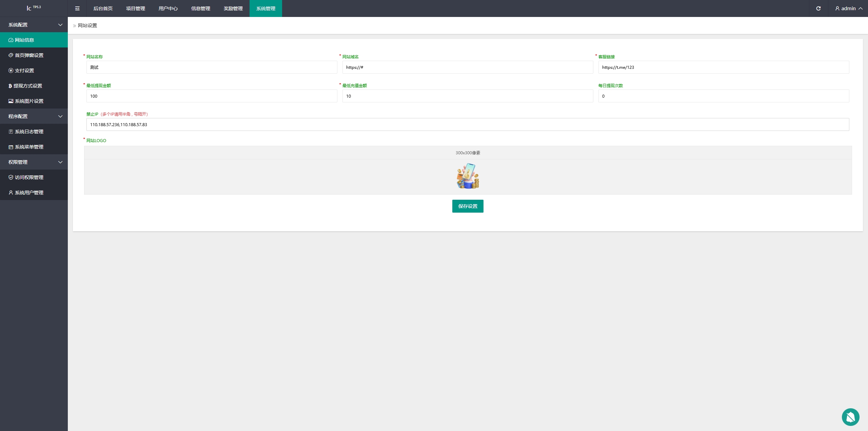
Task: Open 网站信息 in the sidebar
Action: pyautogui.click(x=34, y=40)
